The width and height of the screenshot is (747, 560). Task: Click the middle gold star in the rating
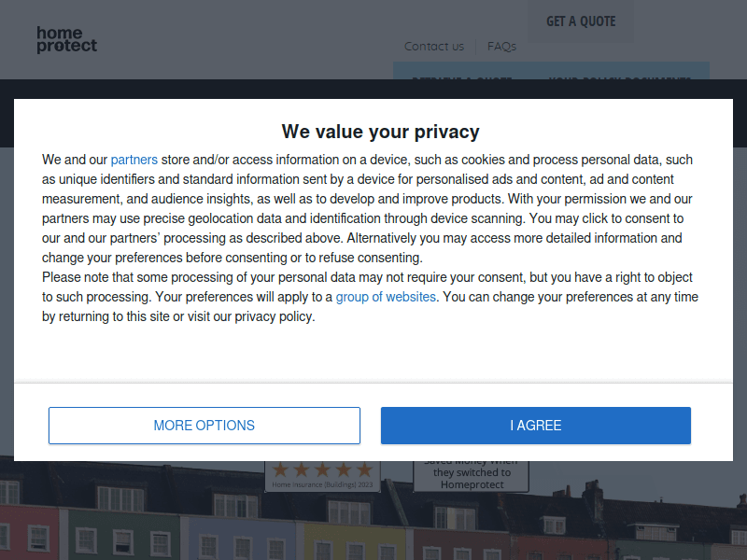[320, 471]
